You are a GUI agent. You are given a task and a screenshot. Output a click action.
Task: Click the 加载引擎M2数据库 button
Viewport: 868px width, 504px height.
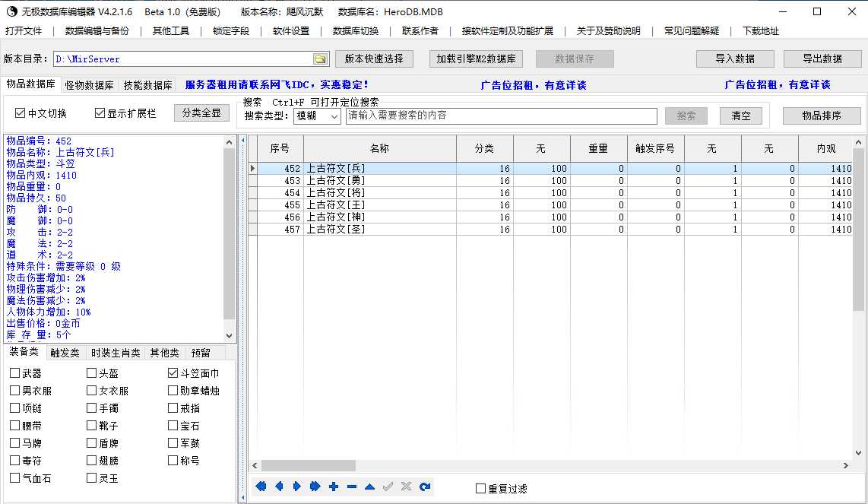(x=476, y=59)
